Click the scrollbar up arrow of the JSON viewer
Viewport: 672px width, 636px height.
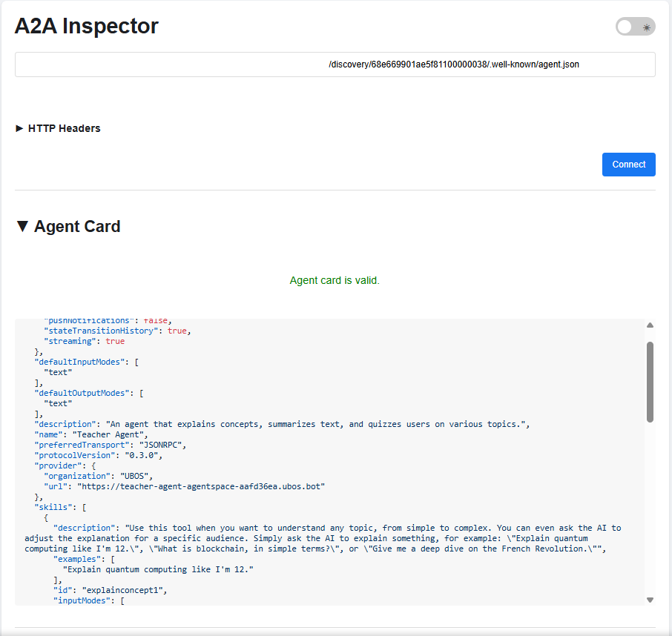click(650, 325)
